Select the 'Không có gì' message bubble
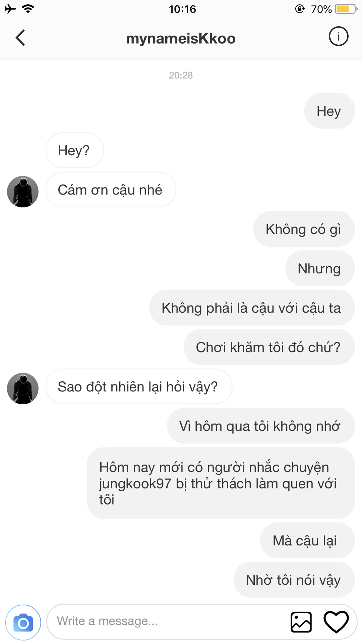This screenshot has width=362, height=644. [x=304, y=229]
